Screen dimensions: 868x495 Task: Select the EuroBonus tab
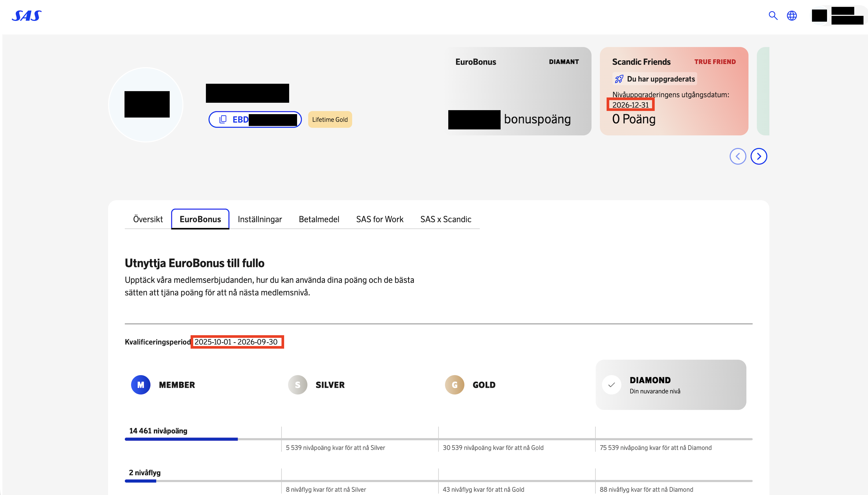200,219
